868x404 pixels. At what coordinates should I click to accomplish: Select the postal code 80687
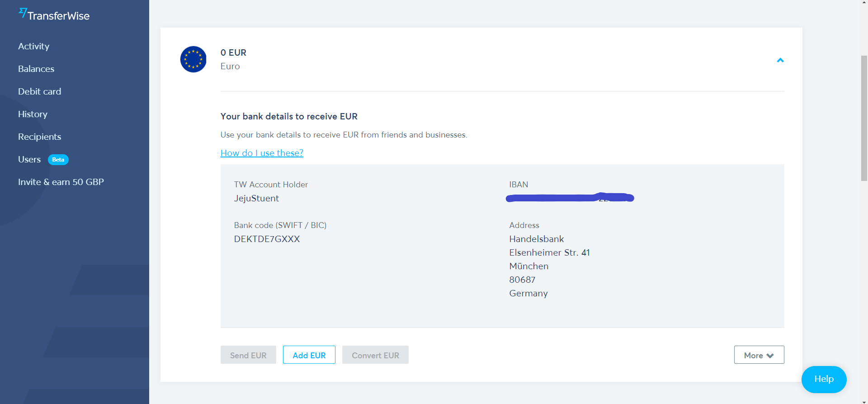522,280
